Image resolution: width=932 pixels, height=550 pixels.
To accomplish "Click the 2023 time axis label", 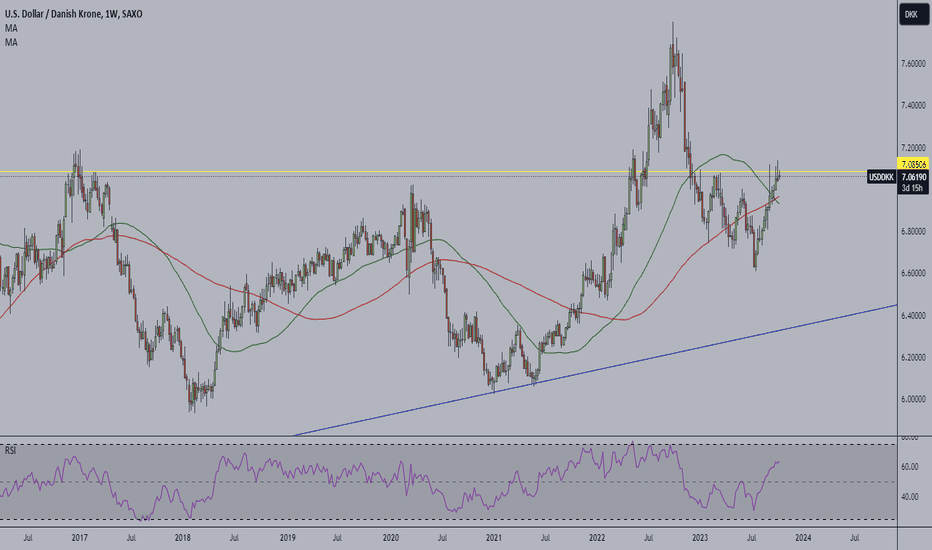I will tap(700, 538).
